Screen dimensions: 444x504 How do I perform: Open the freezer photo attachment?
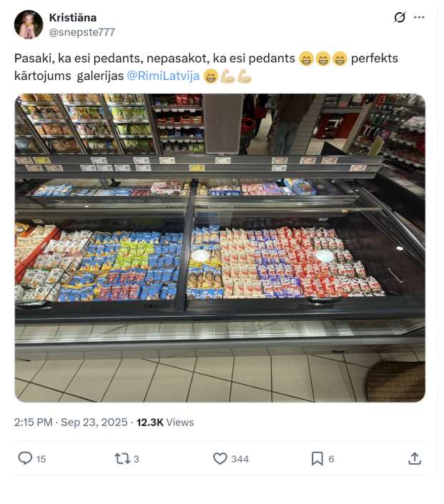point(220,248)
